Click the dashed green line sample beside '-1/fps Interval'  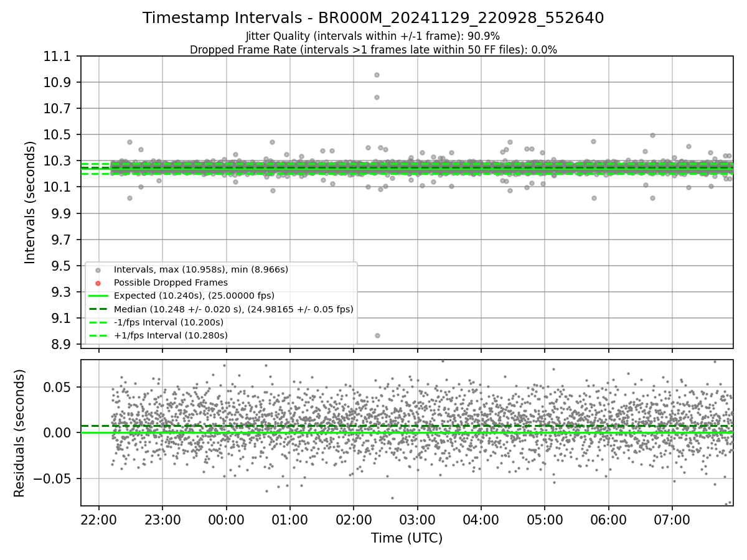pos(98,322)
